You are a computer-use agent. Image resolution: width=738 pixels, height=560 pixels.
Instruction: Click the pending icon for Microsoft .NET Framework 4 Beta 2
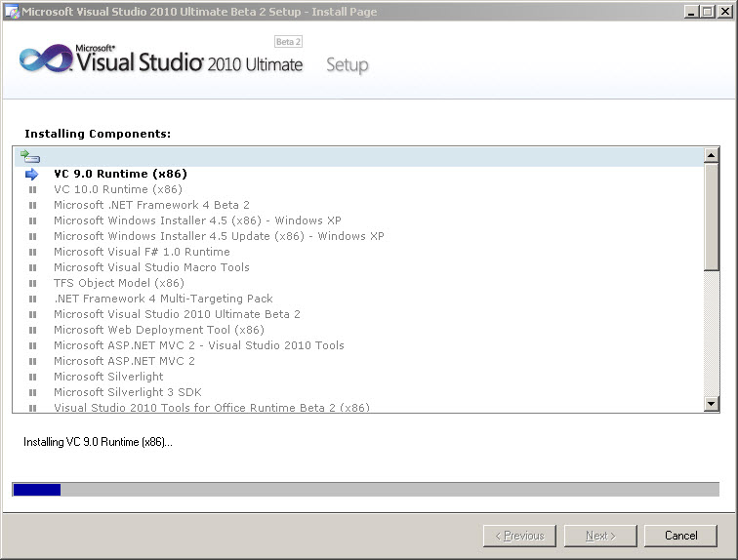point(32,206)
